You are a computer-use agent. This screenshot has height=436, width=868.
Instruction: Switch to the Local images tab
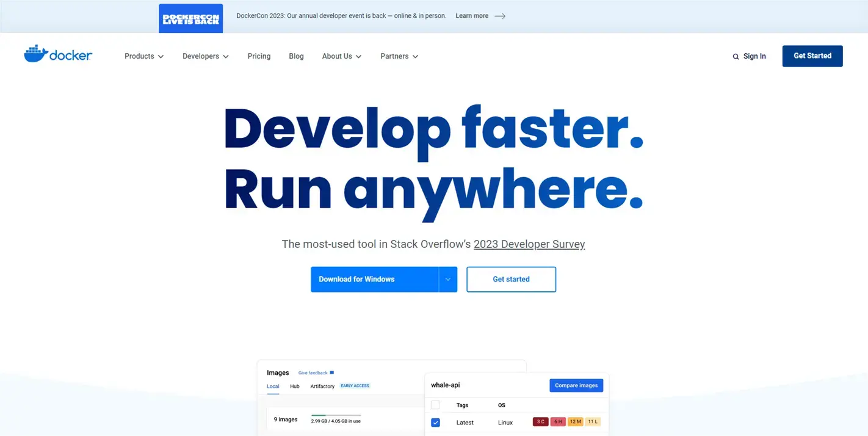(x=273, y=386)
